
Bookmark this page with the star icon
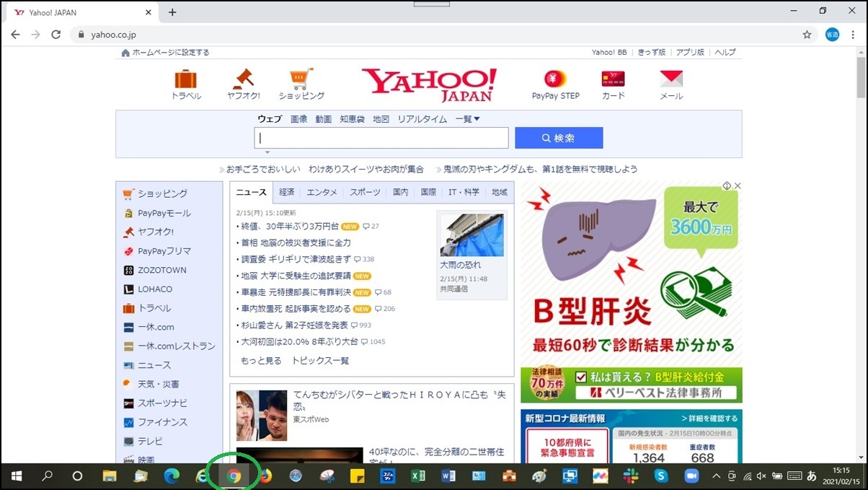807,34
